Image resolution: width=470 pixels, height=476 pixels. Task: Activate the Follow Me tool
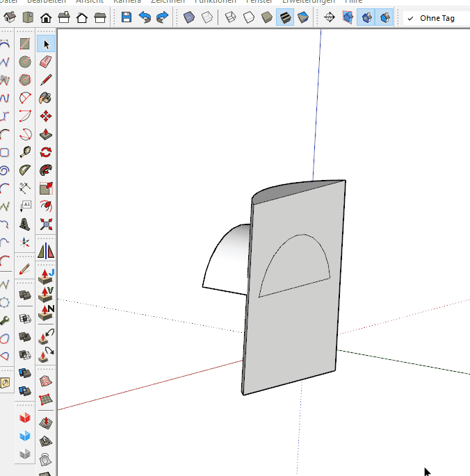(x=47, y=170)
